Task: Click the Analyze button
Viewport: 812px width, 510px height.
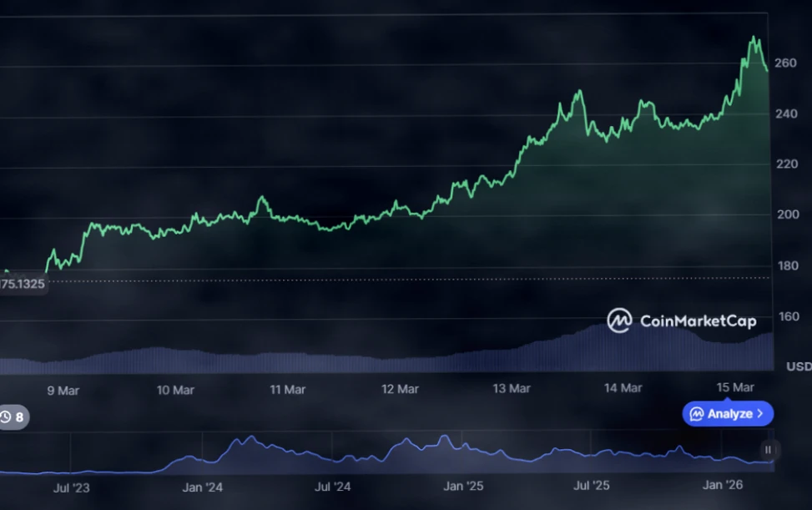Action: tap(728, 414)
